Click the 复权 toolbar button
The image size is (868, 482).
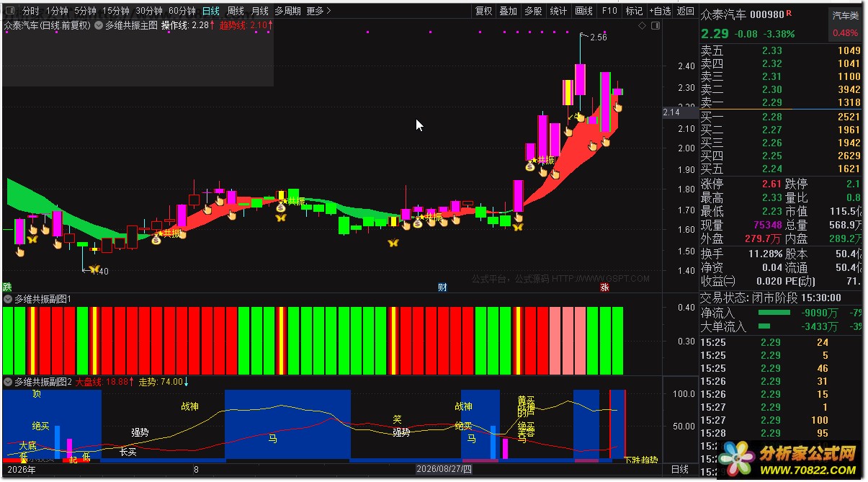[x=483, y=11]
